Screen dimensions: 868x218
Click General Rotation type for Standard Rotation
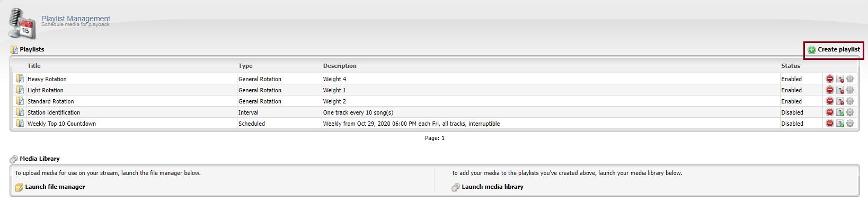tap(260, 101)
